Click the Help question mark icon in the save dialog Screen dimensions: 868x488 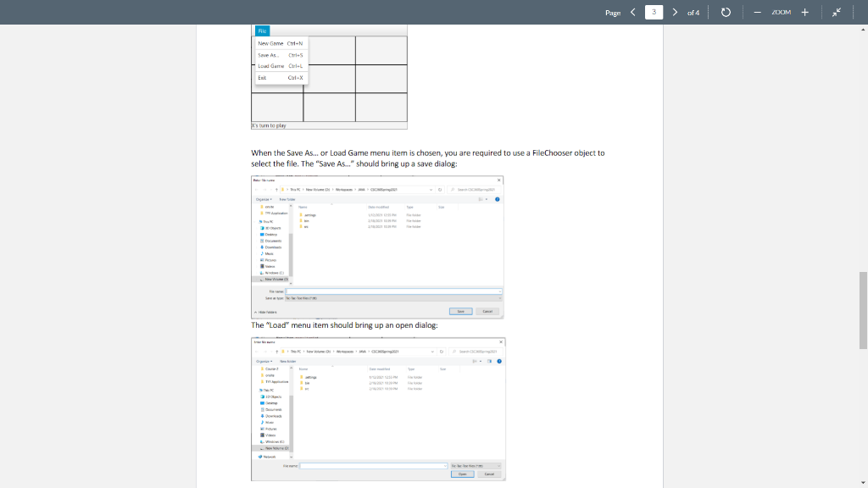(x=498, y=200)
